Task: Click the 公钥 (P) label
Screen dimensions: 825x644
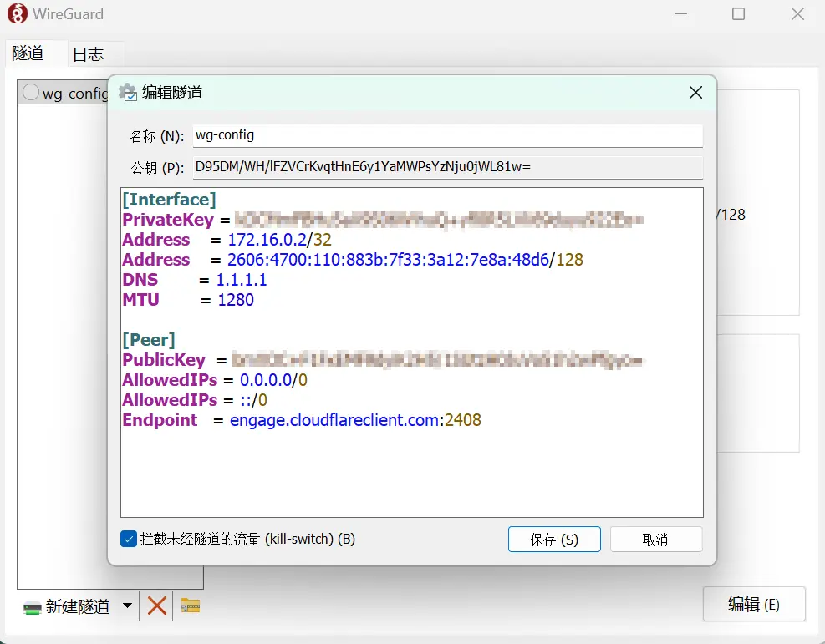Action: [x=157, y=168]
